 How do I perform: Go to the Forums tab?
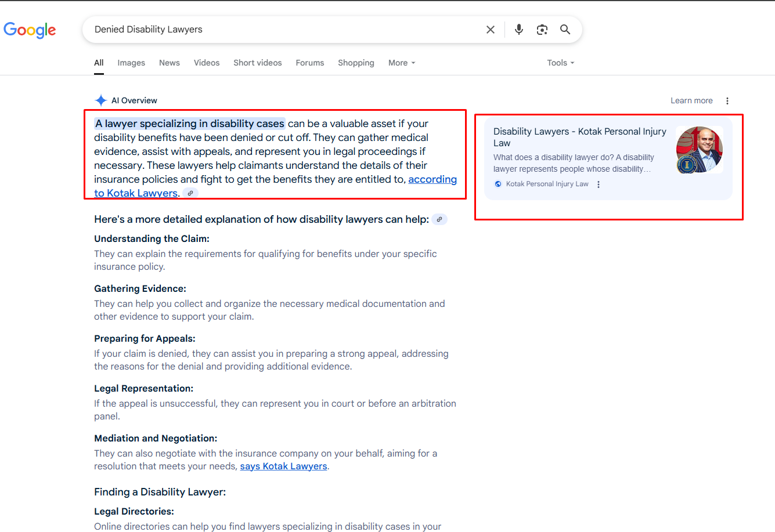click(310, 63)
